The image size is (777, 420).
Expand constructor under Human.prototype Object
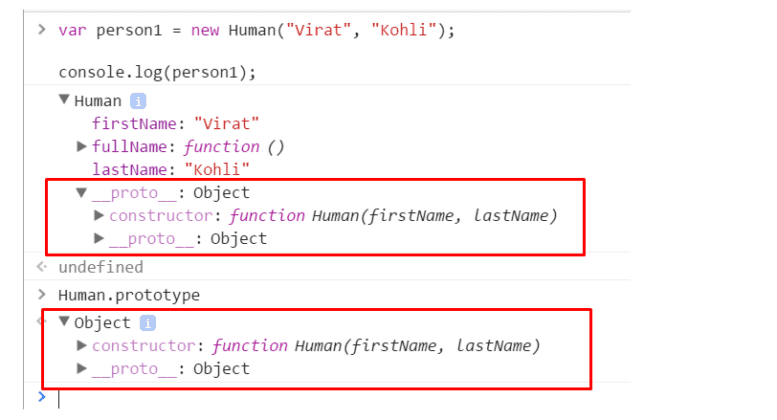click(82, 346)
